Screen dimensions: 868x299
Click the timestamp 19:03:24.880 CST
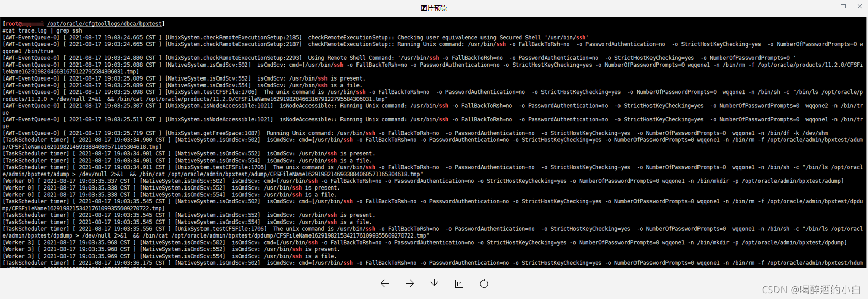128,58
